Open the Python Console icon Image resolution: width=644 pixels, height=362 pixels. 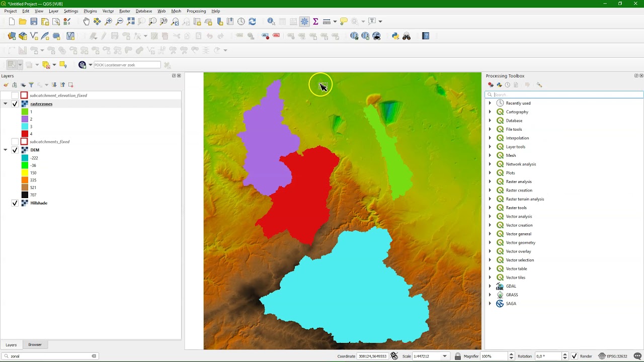(x=395, y=36)
